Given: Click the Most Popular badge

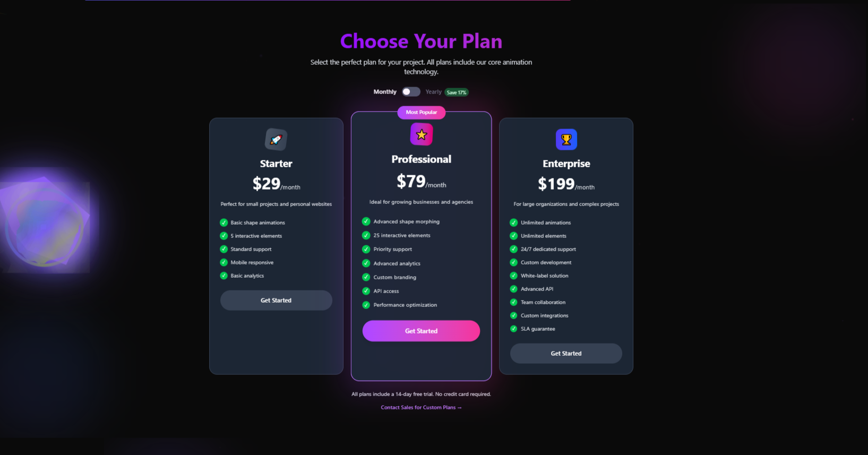Looking at the screenshot, I should [422, 113].
